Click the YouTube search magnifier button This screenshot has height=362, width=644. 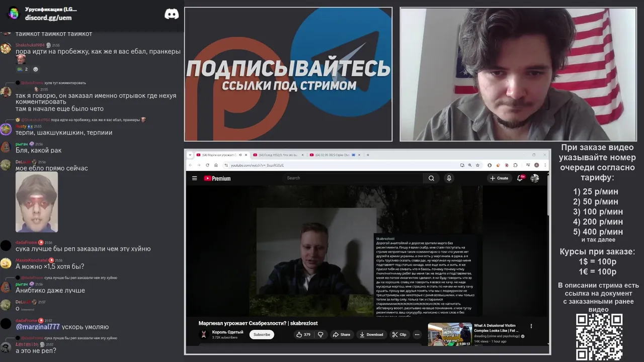click(x=431, y=178)
